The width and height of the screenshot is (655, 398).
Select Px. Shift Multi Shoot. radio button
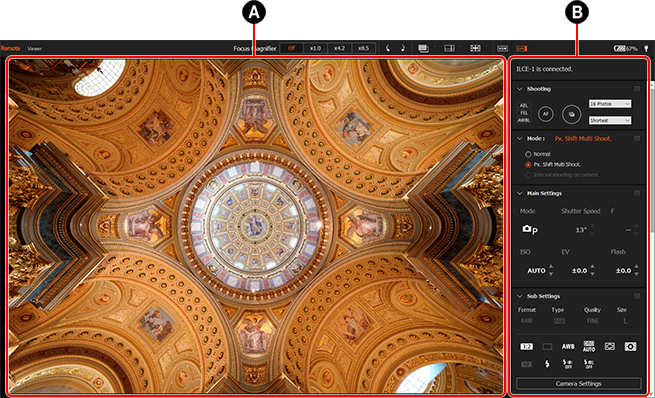[528, 165]
